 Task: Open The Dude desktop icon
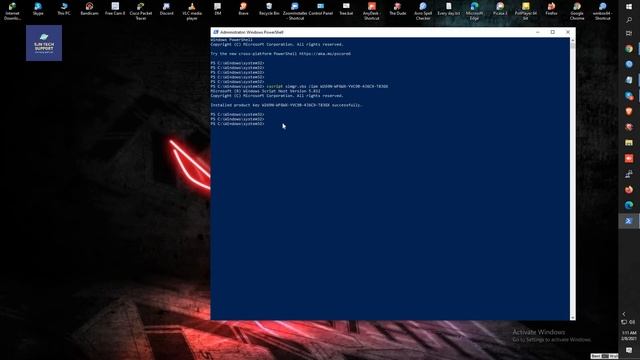click(398, 9)
